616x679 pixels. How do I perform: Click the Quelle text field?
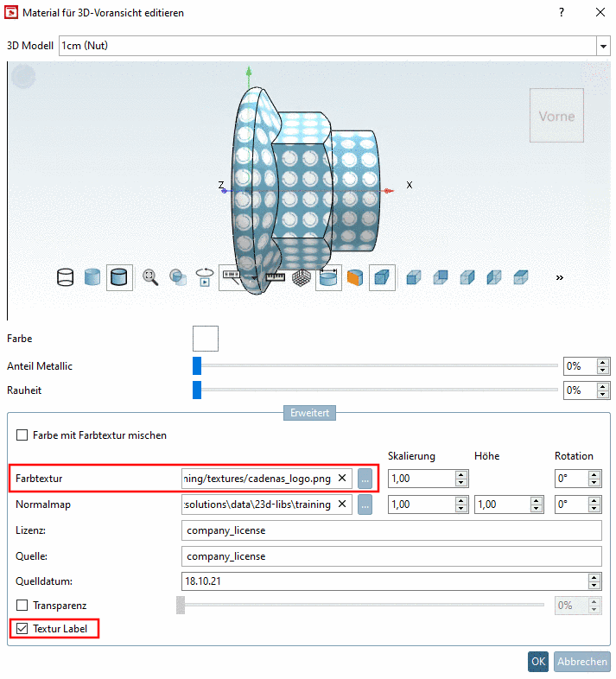point(391,556)
